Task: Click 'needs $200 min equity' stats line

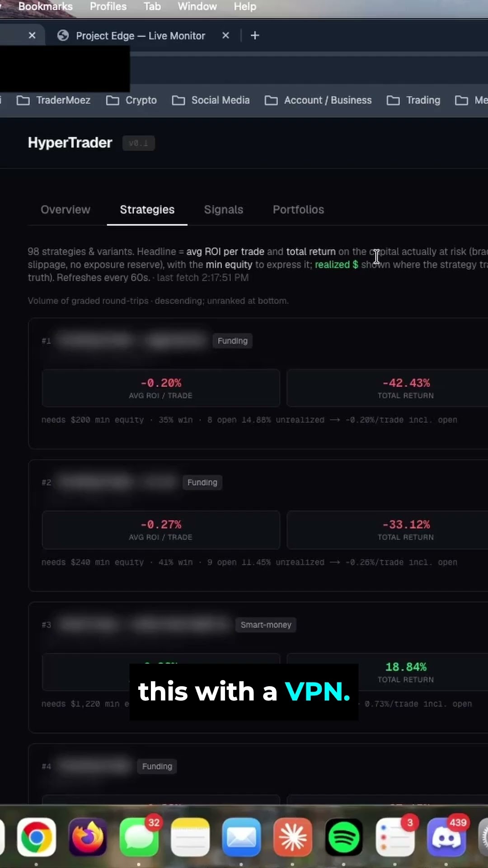Action: [x=249, y=420]
